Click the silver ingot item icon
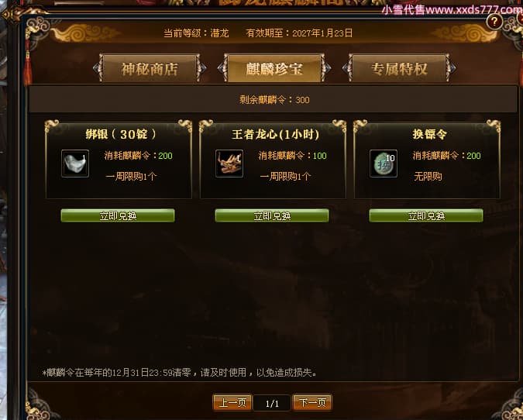Viewport: 523px width, 420px height. point(75,164)
